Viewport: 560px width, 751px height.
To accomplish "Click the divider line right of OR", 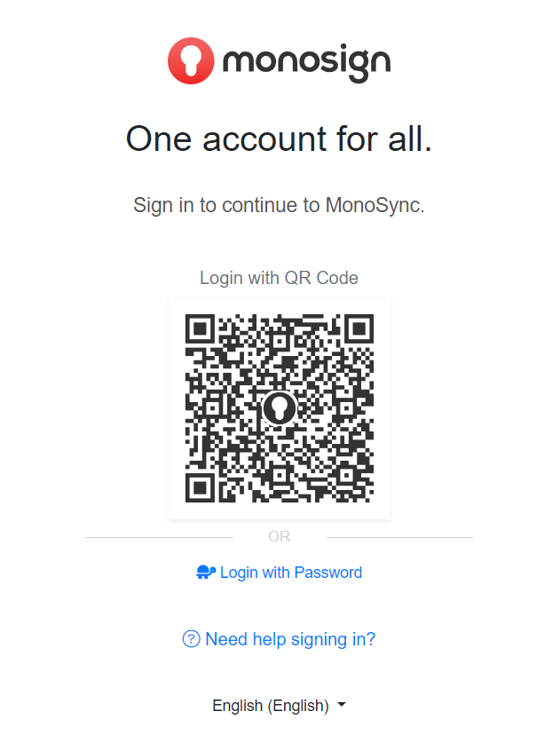I will pos(399,537).
